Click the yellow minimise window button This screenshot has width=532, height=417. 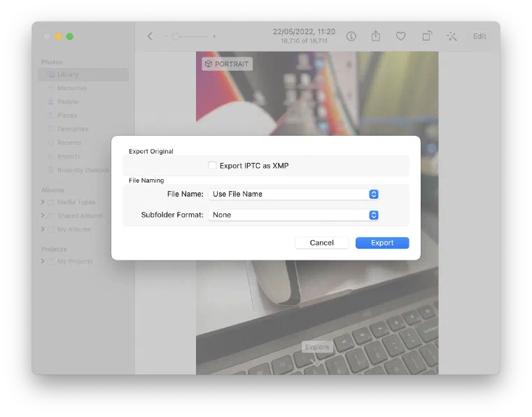click(x=58, y=36)
